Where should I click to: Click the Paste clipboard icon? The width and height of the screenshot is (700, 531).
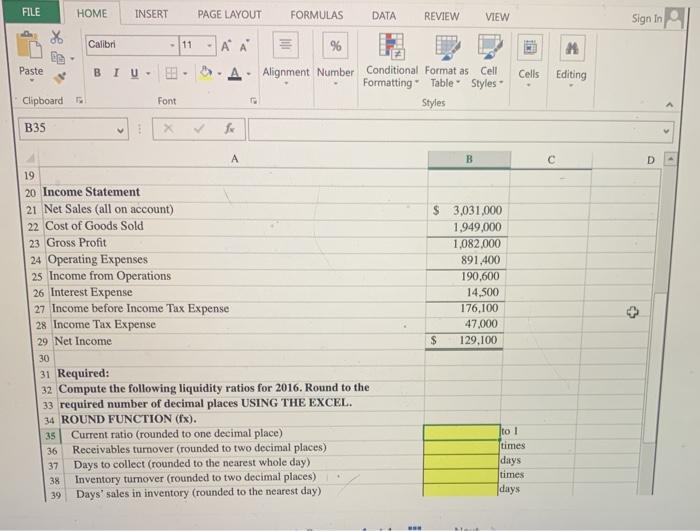pos(29,46)
